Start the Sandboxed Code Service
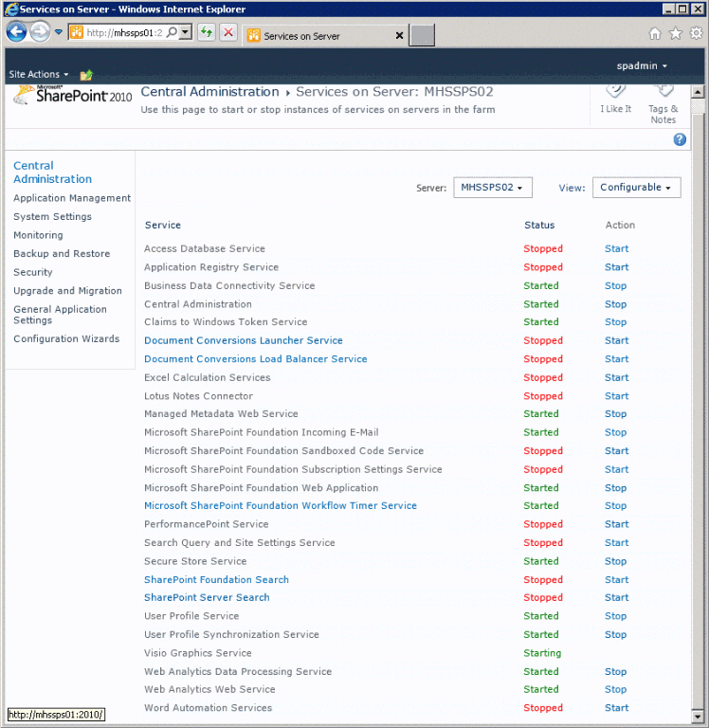 617,451
